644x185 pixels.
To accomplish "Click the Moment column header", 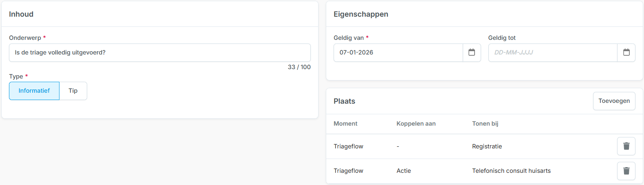I will point(345,124).
